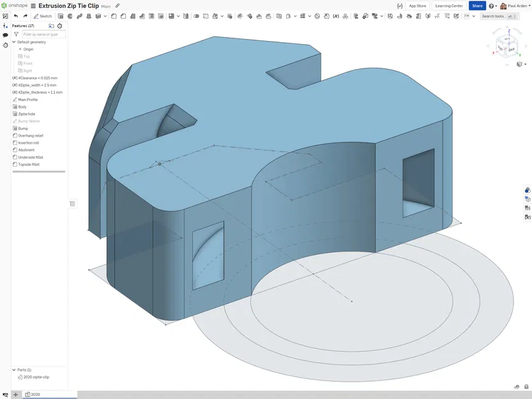The width and height of the screenshot is (532, 399).
Task: Select the Rib tool
Action: coord(142,16)
